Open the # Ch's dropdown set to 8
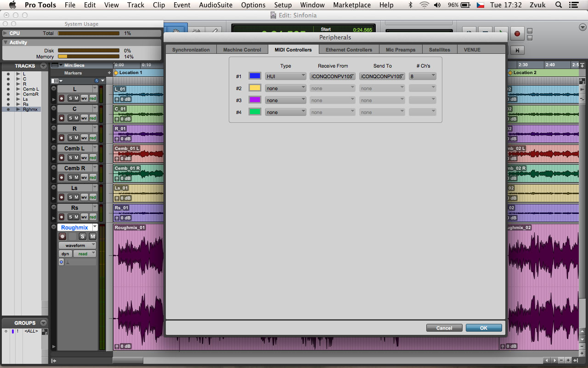588x368 pixels. [422, 76]
